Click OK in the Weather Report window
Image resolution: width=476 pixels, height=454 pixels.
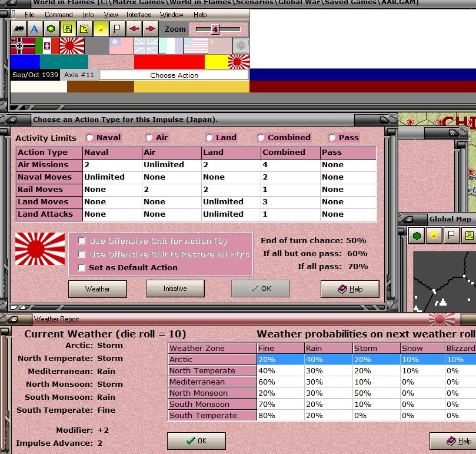[x=197, y=441]
